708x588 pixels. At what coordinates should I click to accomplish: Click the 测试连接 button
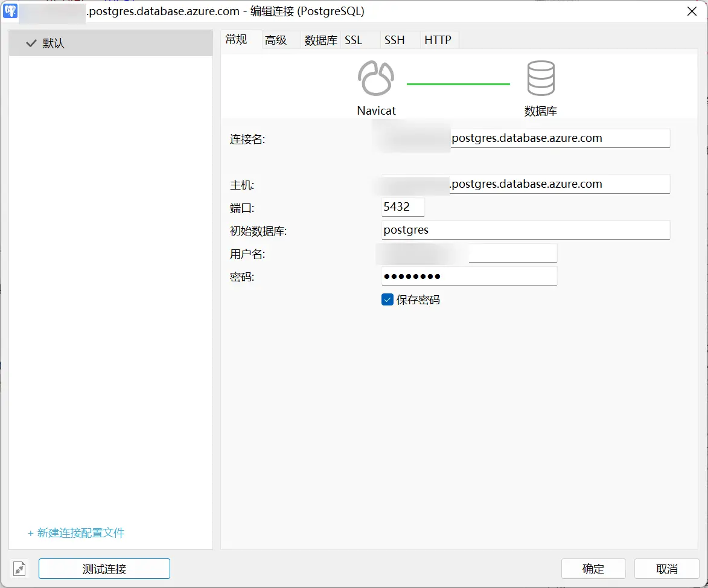click(104, 569)
